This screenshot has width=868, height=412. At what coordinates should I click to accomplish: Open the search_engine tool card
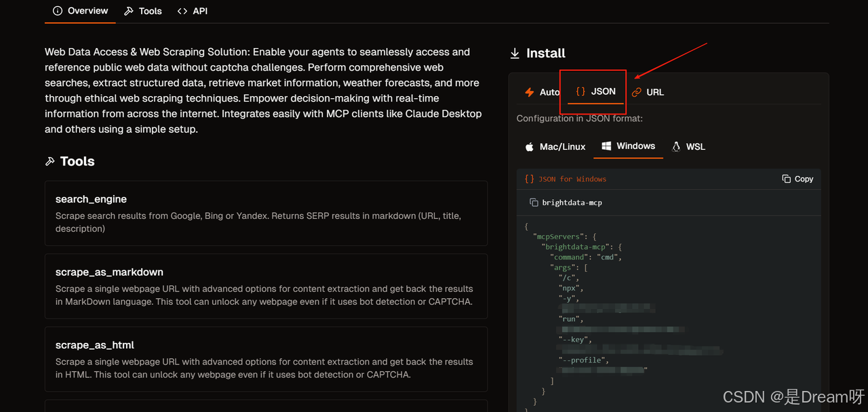pyautogui.click(x=266, y=213)
